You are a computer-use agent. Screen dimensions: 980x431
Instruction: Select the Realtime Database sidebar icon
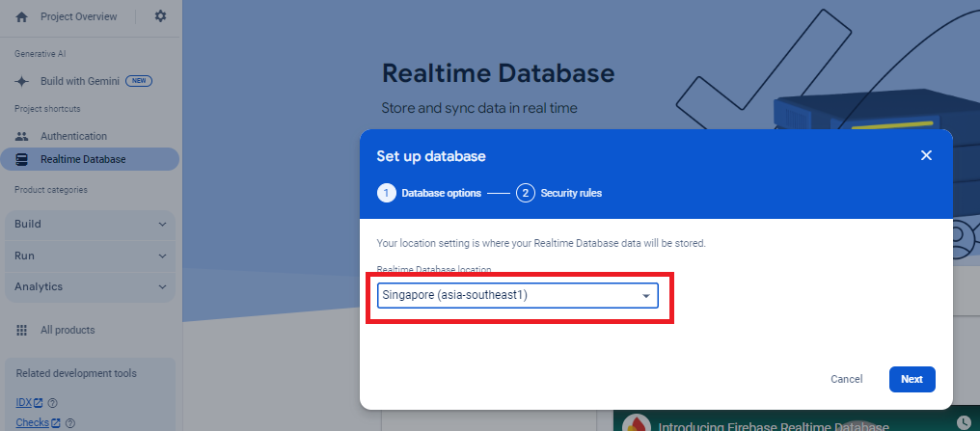point(21,159)
